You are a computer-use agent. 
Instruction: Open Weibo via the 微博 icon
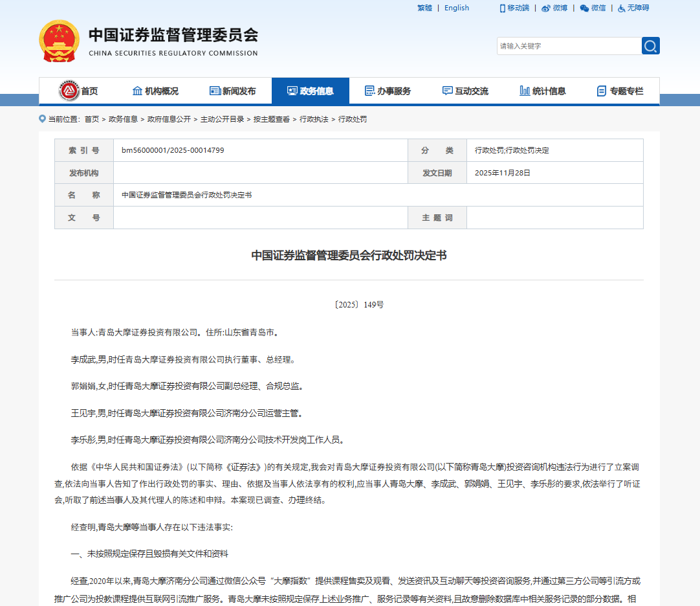click(545, 8)
